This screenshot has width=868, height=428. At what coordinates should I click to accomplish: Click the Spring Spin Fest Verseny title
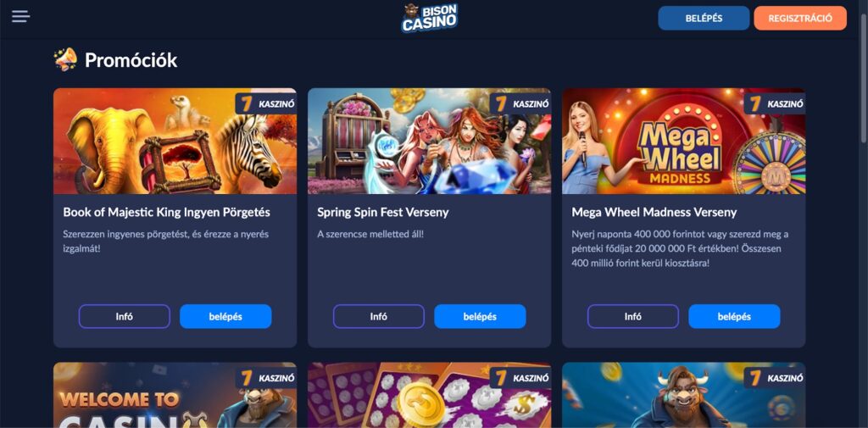(x=383, y=212)
